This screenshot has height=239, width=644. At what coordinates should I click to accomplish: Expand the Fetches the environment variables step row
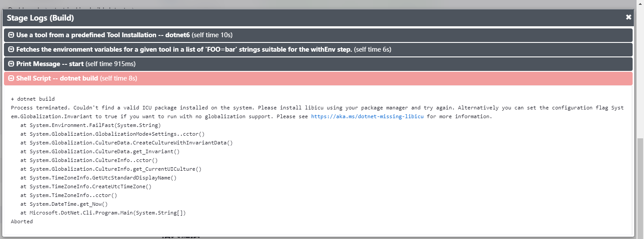coord(318,49)
